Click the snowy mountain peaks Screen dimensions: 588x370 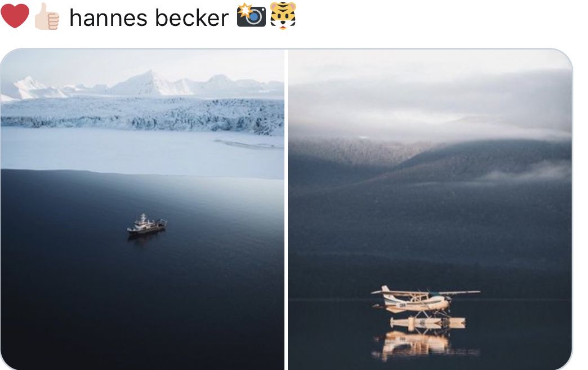142,84
